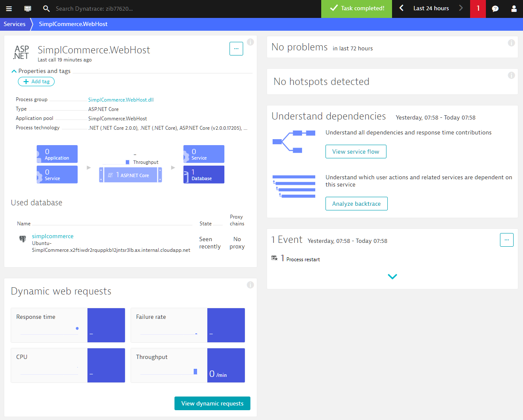This screenshot has height=420, width=523.
Task: Open simplcommerce database link
Action: pos(52,236)
